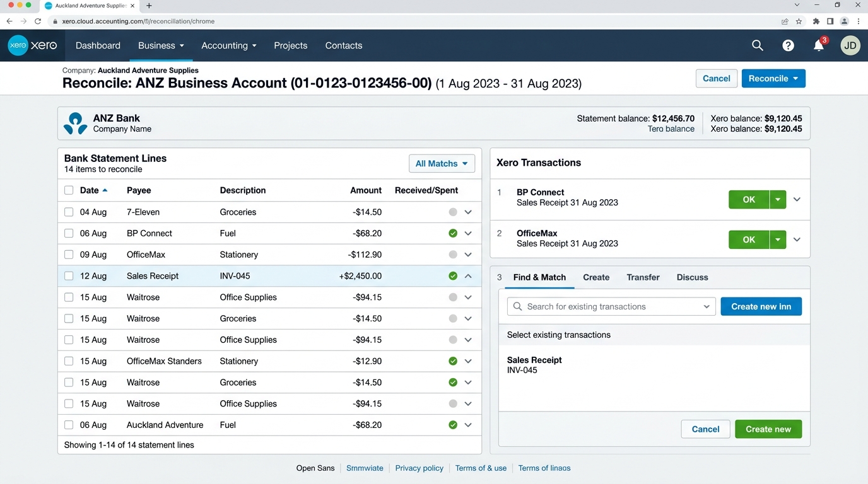Click the share icon in address bar
868x484 pixels.
[x=785, y=21]
